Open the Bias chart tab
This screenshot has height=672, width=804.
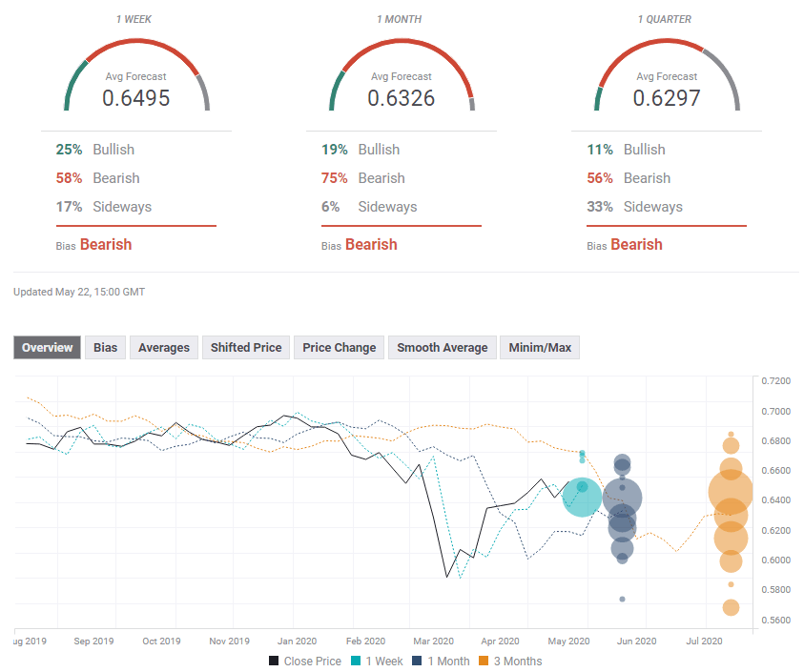coord(105,348)
